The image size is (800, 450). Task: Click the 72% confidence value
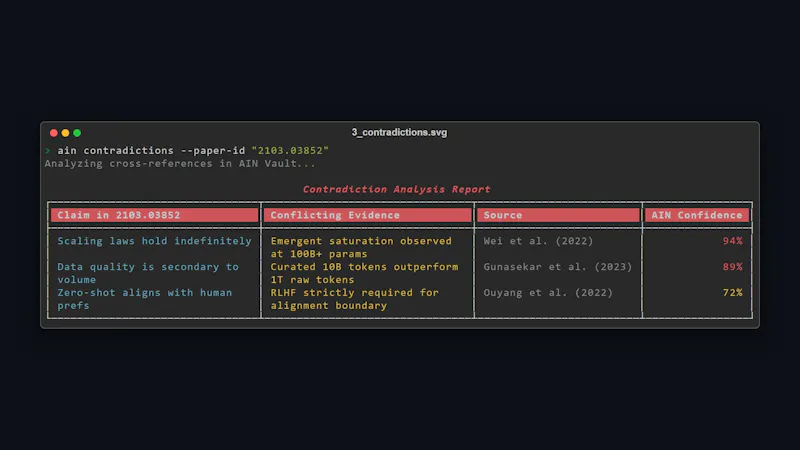point(732,293)
